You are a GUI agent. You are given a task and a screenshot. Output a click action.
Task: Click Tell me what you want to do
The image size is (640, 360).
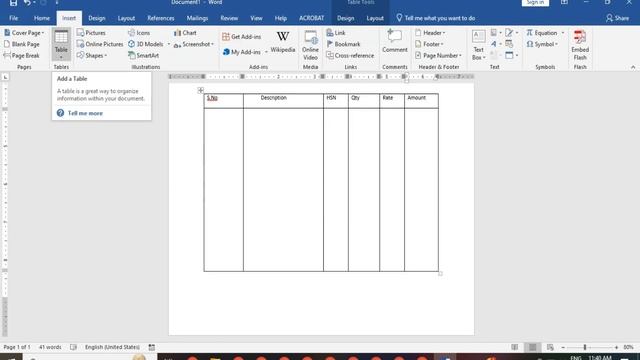(436, 18)
